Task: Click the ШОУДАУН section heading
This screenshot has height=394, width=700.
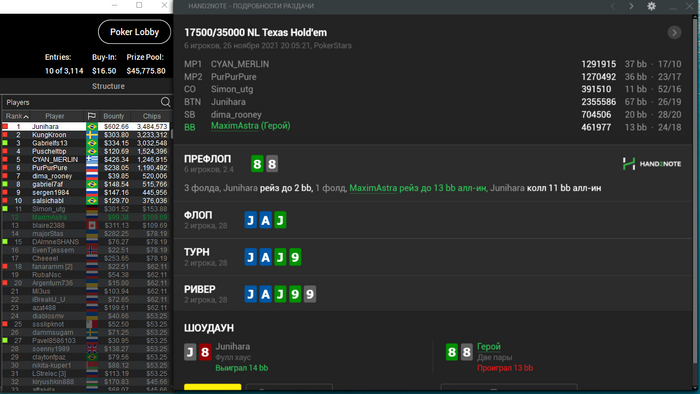Action: coord(209,328)
